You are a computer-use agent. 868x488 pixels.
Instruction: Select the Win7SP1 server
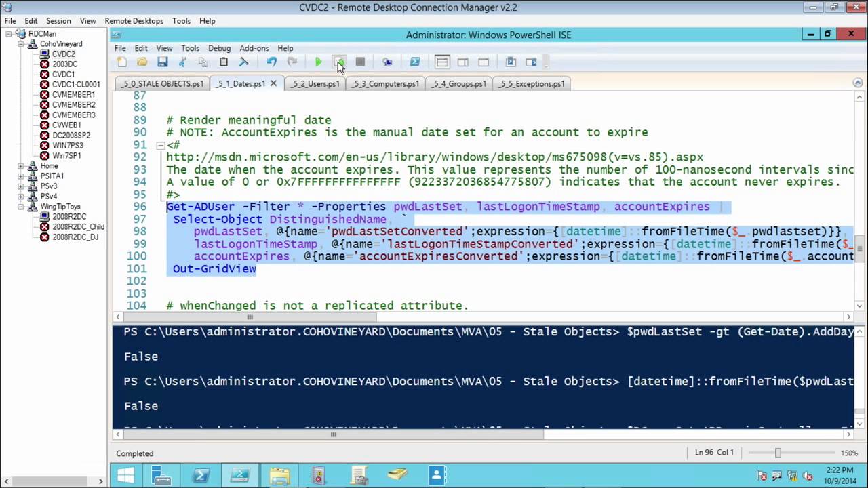point(66,156)
